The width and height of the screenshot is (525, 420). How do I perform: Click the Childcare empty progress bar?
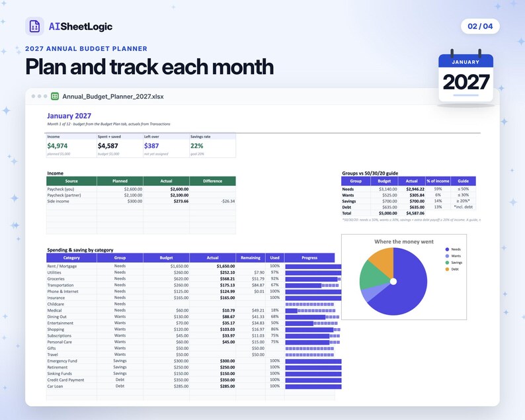[309, 304]
